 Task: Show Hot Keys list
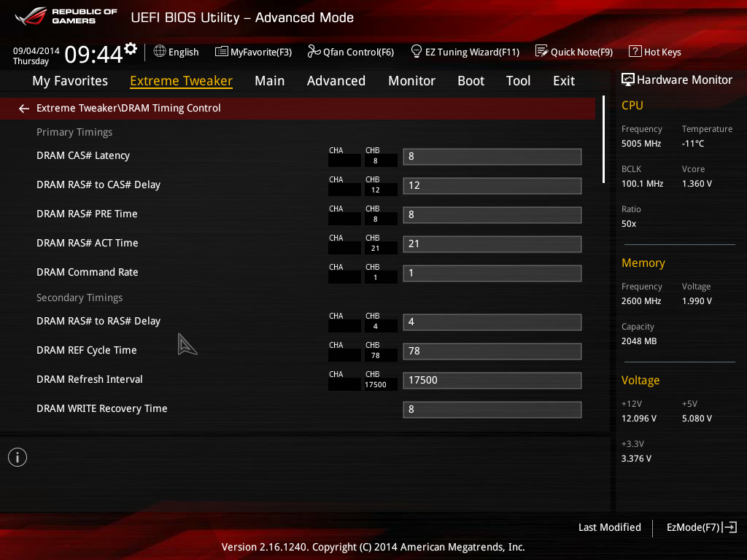(662, 52)
